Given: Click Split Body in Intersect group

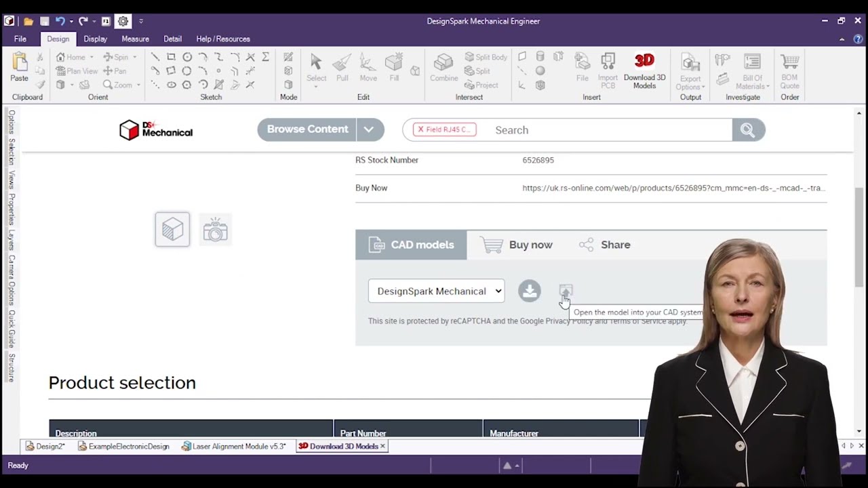Looking at the screenshot, I should coord(486,57).
